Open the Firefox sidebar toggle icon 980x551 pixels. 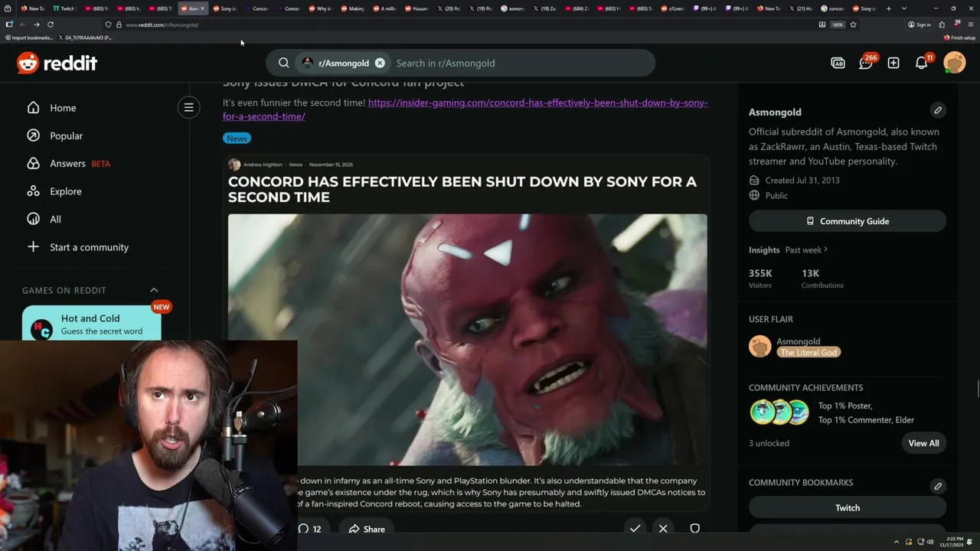click(9, 24)
